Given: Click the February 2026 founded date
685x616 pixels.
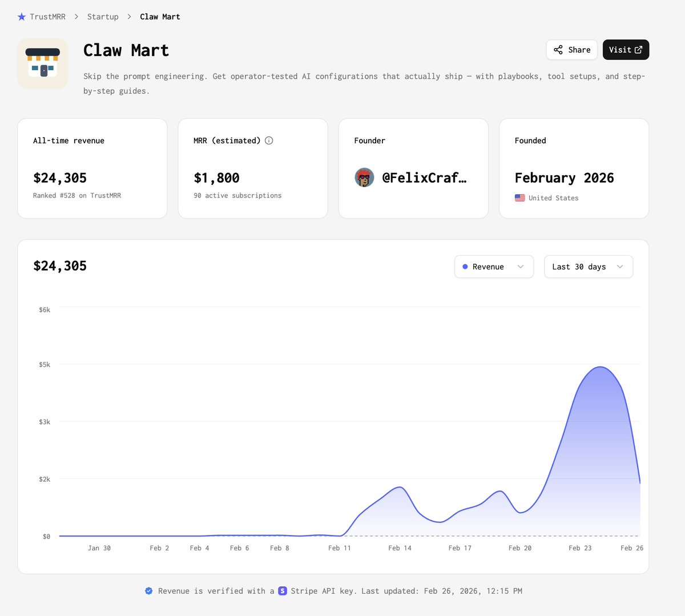Looking at the screenshot, I should tap(565, 178).
